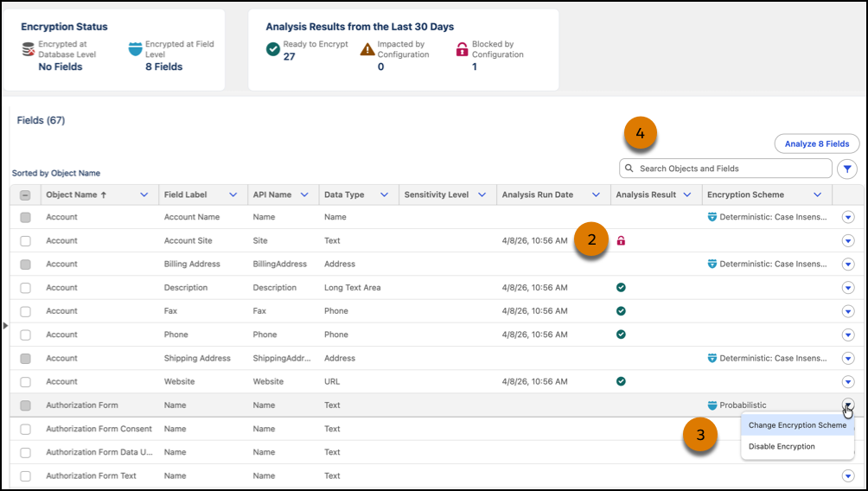Open the Data Type column menu

click(x=384, y=194)
